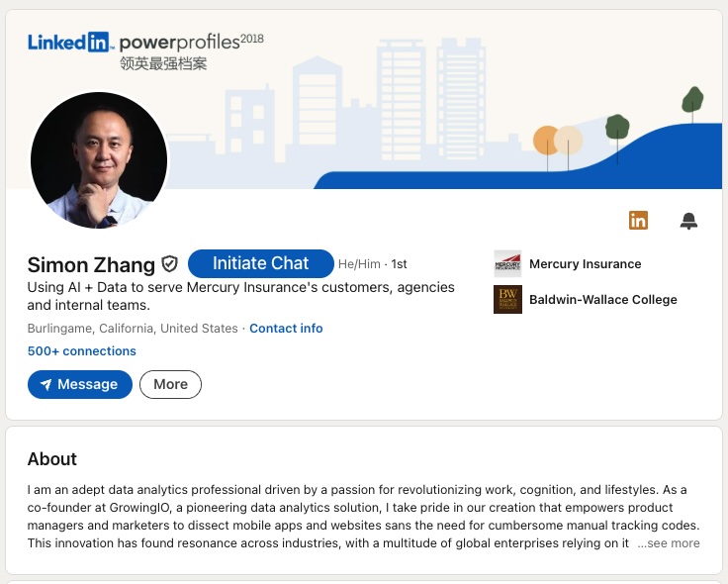
Task: Click the gold LinkedIn Premium badge icon
Action: 638,220
